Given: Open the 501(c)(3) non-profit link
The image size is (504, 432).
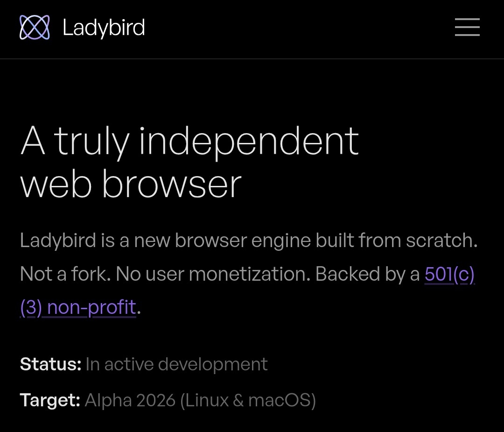Looking at the screenshot, I should click(449, 274).
